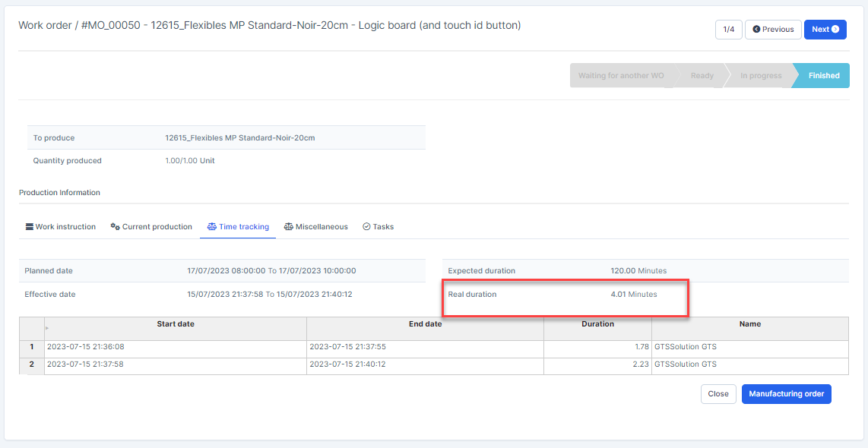Open the Manufacturing order button
This screenshot has width=868, height=448.
click(786, 394)
